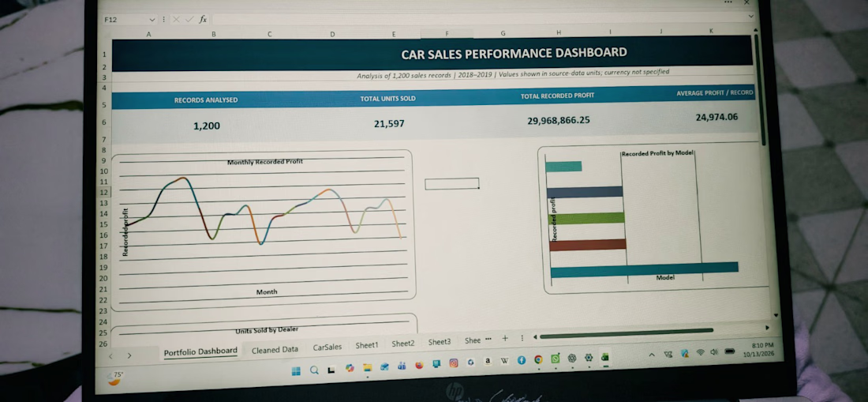868x402 pixels.
Task: Expand the formula bar chevron
Action: [x=750, y=16]
